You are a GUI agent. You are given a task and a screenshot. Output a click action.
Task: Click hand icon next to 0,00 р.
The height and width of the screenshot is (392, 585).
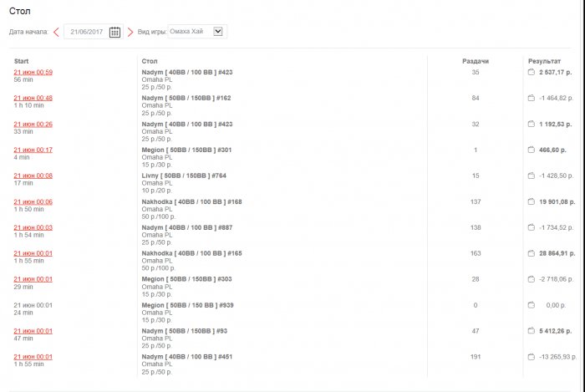(532, 305)
